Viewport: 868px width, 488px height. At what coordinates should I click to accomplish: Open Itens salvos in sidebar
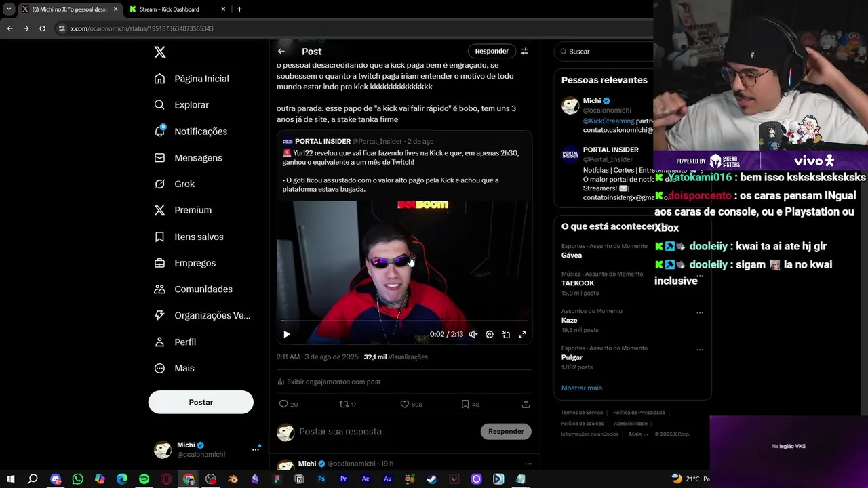189,237
